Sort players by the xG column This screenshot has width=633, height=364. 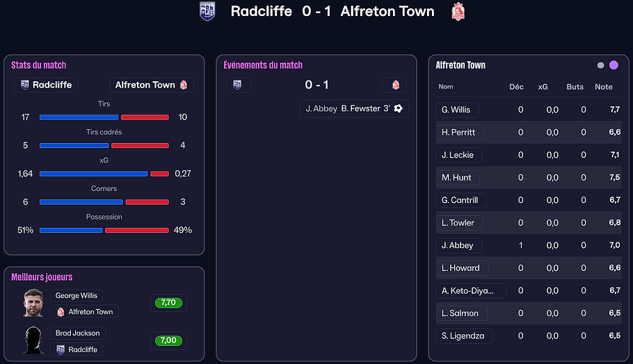pos(543,87)
